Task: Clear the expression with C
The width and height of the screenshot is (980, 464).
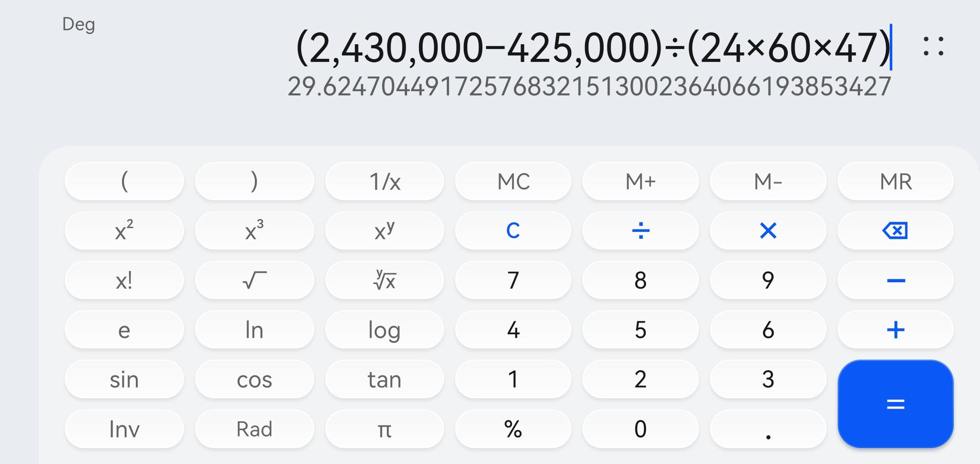Action: pyautogui.click(x=513, y=231)
